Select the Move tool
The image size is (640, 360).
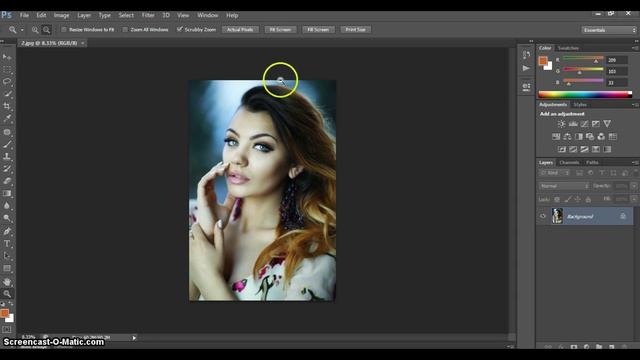coord(7,57)
